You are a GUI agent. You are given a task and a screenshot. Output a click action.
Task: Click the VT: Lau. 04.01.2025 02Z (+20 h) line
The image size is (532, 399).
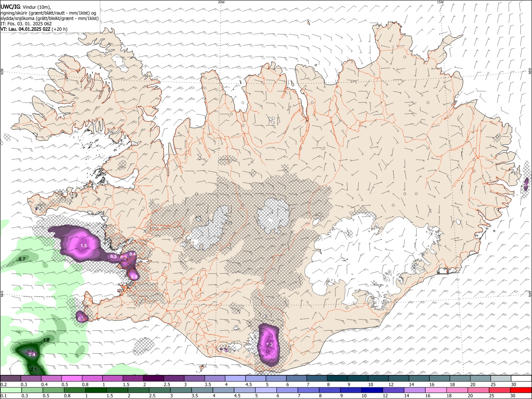click(34, 29)
